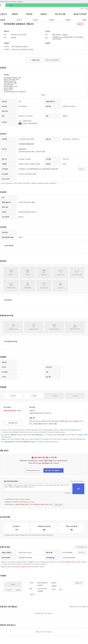
Task: Click the 장애인용 승강기 icon
Action: (34, 327)
